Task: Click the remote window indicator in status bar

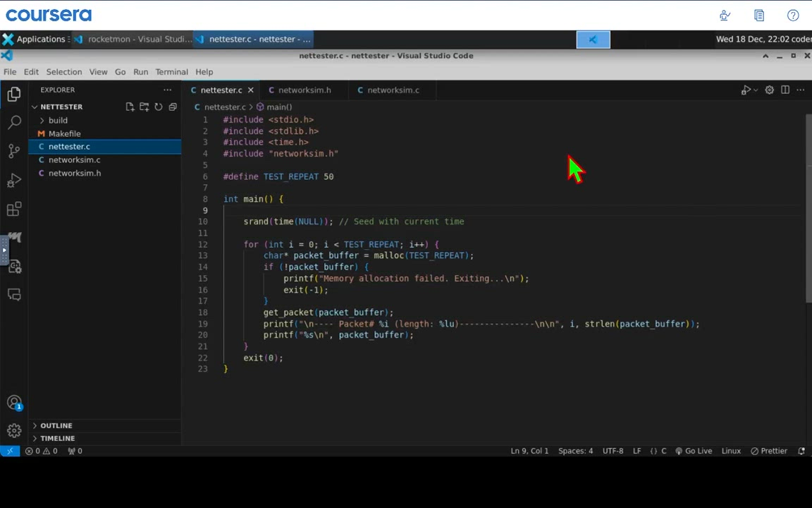Action: [10, 451]
